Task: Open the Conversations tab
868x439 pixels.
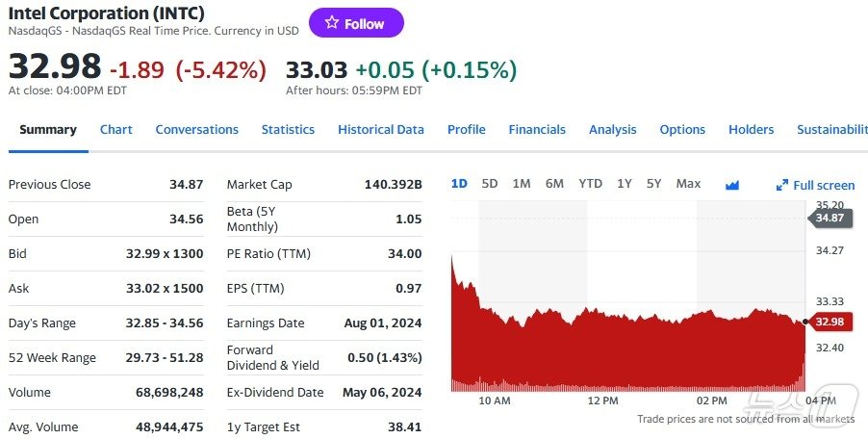Action: [196, 130]
